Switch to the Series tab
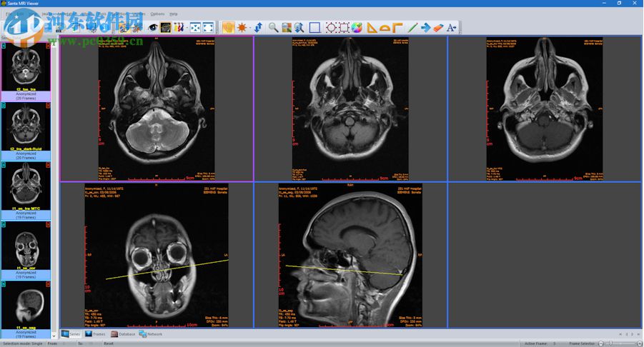Image resolution: width=644 pixels, height=347 pixels. [71, 334]
